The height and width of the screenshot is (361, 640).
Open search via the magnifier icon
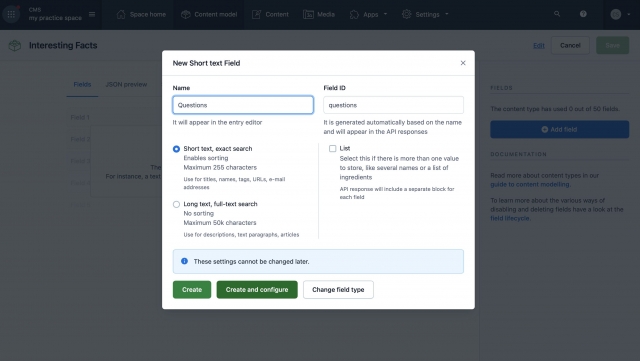557,14
